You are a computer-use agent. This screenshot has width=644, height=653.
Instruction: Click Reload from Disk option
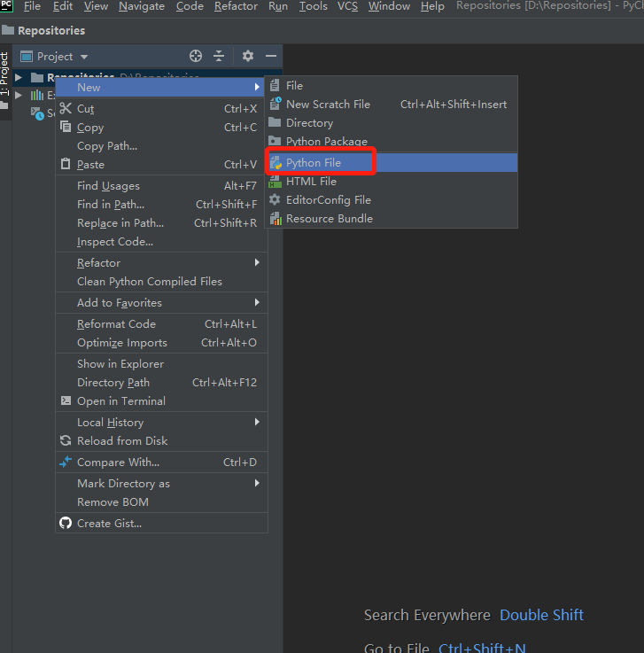point(121,441)
